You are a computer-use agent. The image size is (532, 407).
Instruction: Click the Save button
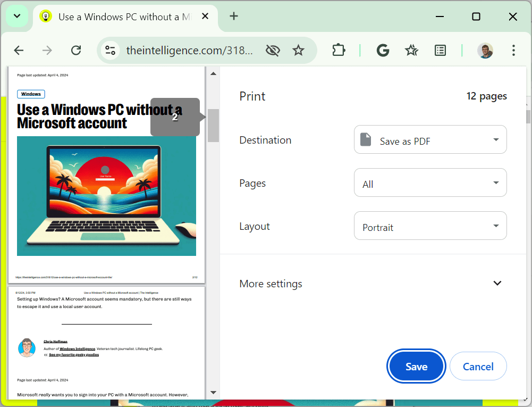coord(416,366)
